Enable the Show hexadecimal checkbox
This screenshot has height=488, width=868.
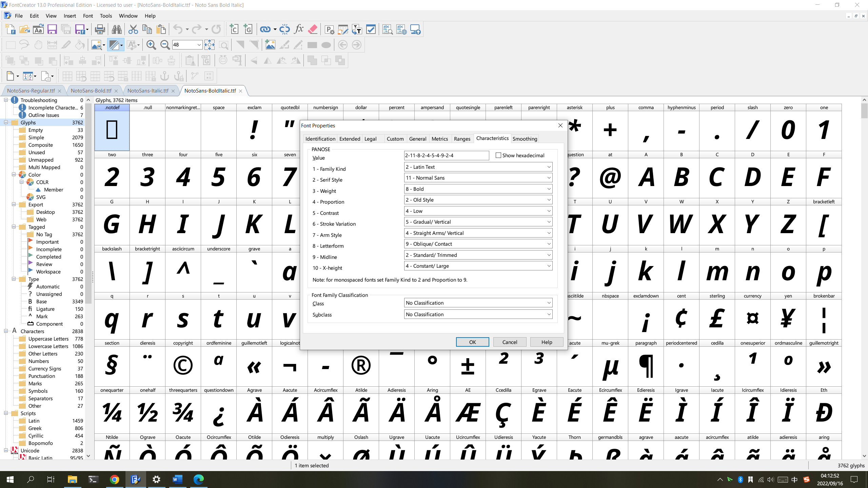point(498,155)
